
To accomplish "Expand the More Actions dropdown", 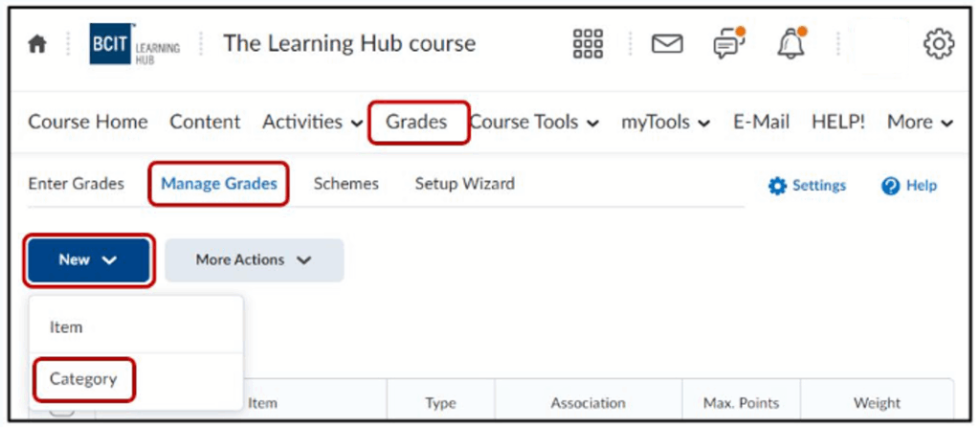I will click(254, 259).
